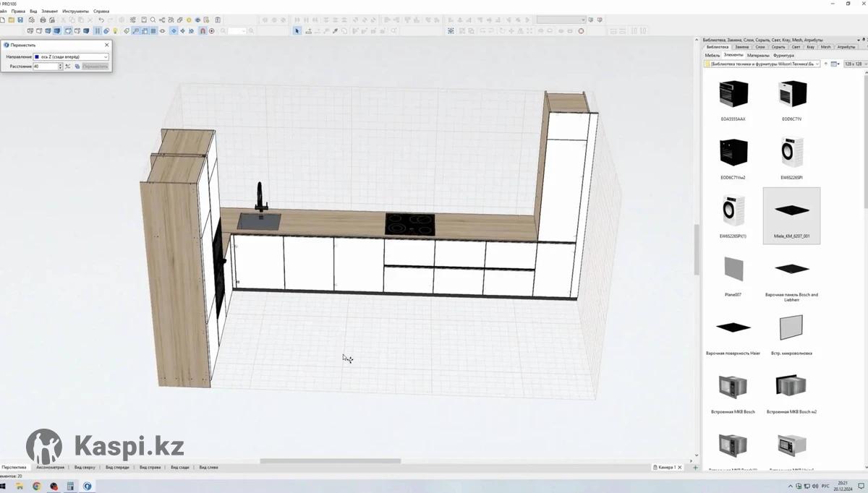This screenshot has width=868, height=493.
Task: Toggle the pause-bars icon in second toolbar
Action: (x=98, y=31)
